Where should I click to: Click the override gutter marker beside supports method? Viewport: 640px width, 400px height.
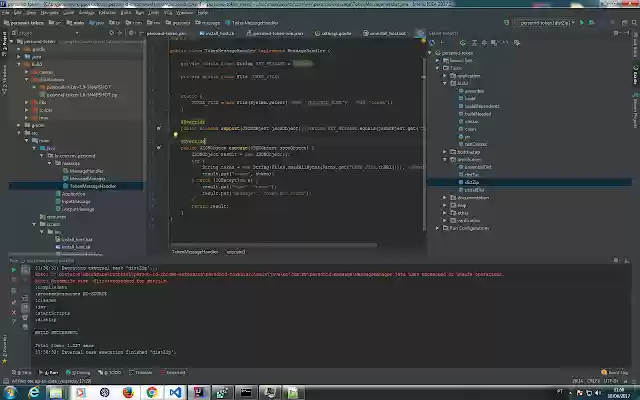(159, 128)
